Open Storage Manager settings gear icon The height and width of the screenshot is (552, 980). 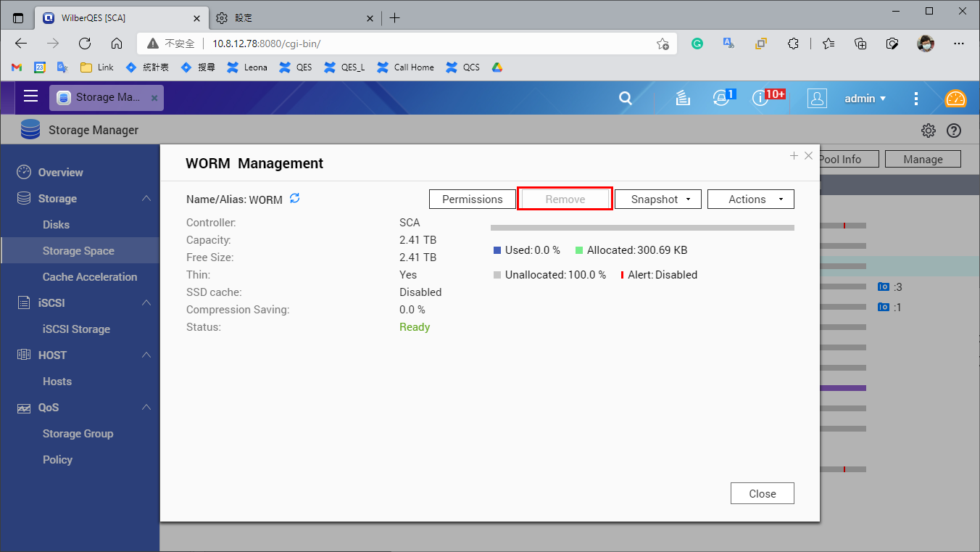(928, 131)
